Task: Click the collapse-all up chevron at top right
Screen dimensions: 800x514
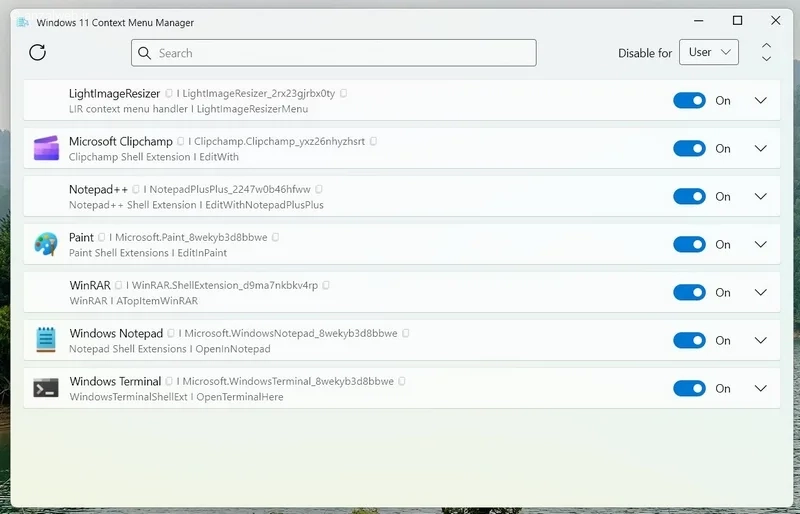Action: click(766, 45)
